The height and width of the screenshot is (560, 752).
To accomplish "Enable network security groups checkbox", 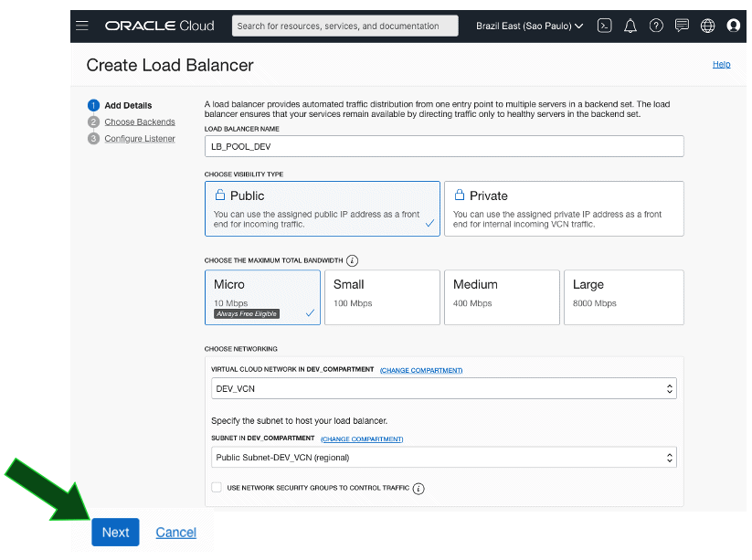I will (x=217, y=488).
